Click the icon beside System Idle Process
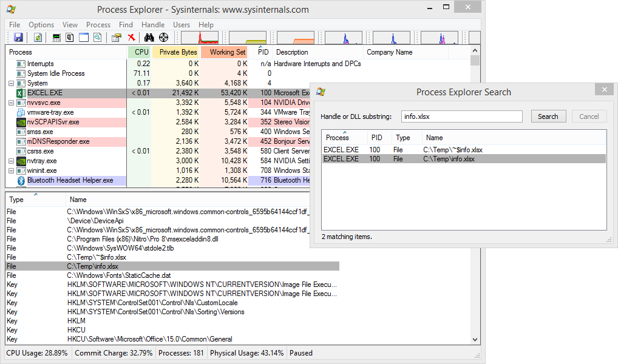 tap(21, 73)
